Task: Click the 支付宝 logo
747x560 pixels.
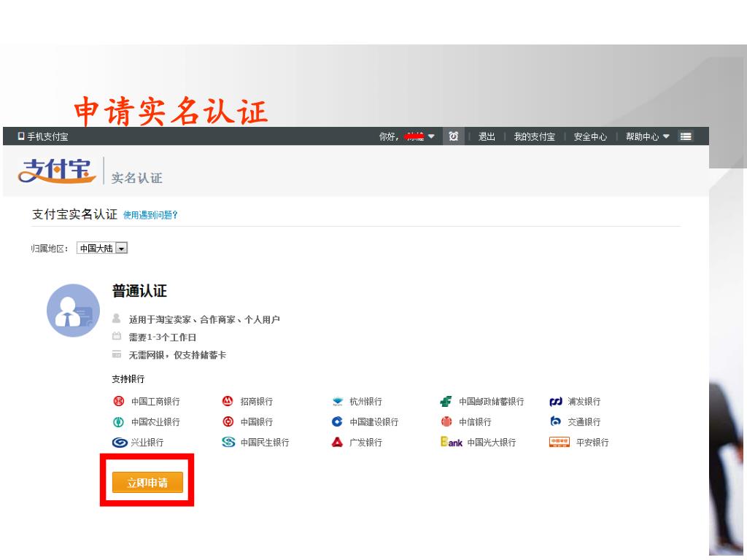Action: (x=57, y=171)
